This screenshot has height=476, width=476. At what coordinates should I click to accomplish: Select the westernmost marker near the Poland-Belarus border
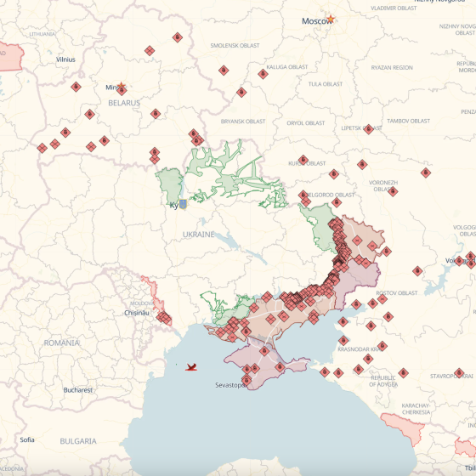[x=42, y=148]
